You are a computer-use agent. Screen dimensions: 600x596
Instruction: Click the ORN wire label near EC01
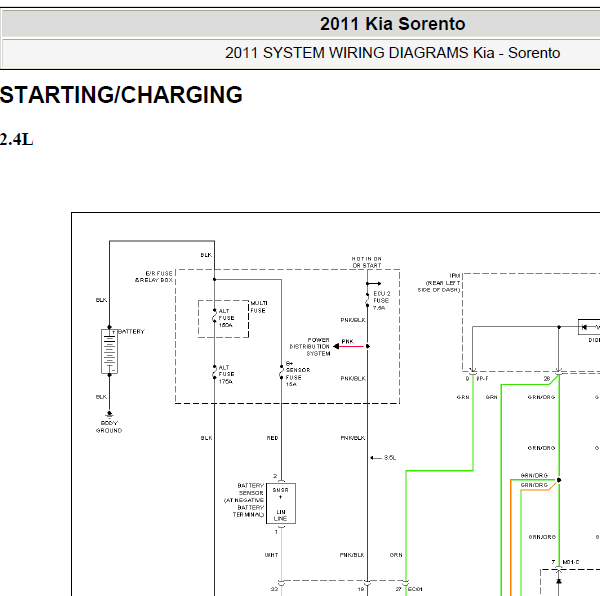(396, 555)
